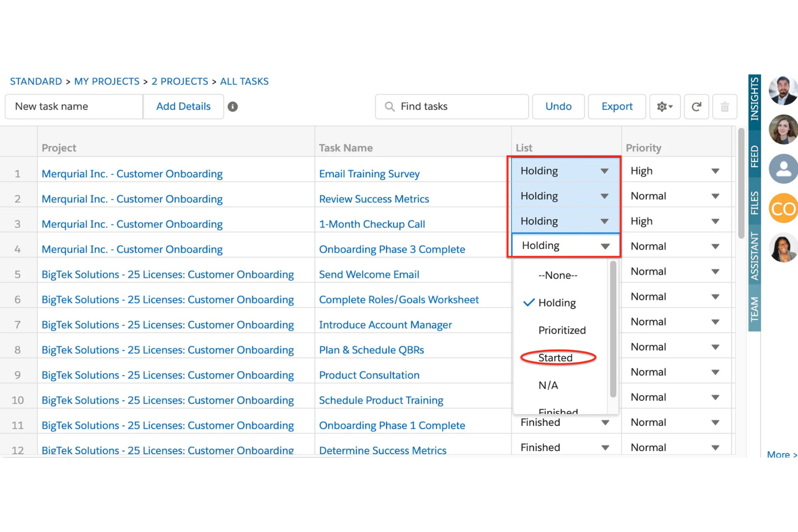Expand the Finished dropdown on row 11
Screen dimensions: 798x532
click(x=604, y=423)
